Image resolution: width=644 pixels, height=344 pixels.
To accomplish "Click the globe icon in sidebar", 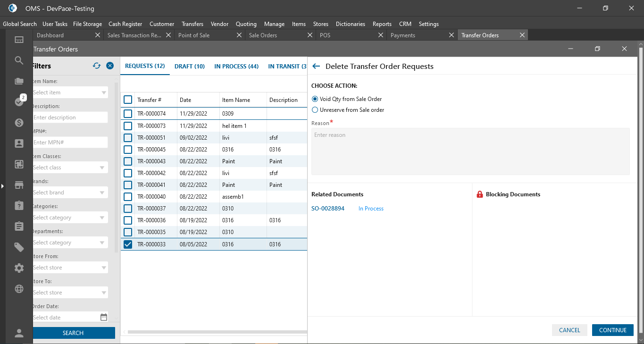I will tap(19, 289).
